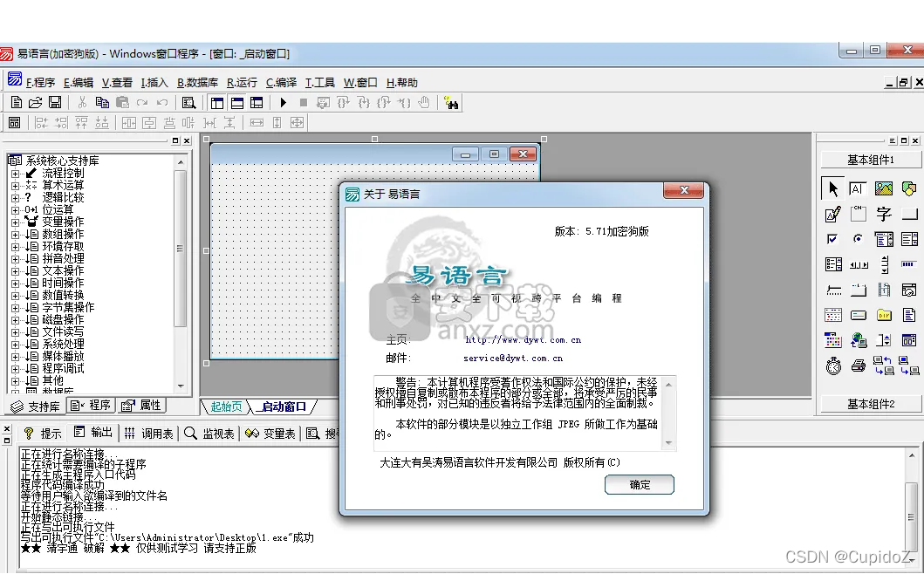
Task: Select the printer component icon
Action: [858, 366]
